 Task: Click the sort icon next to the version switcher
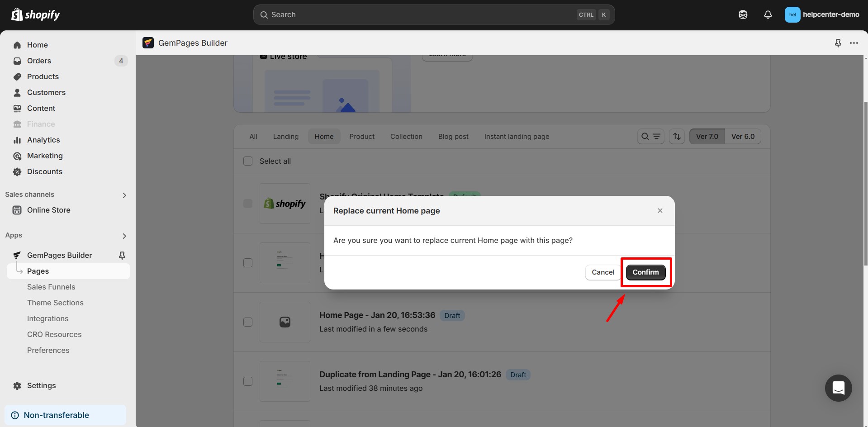(676, 136)
